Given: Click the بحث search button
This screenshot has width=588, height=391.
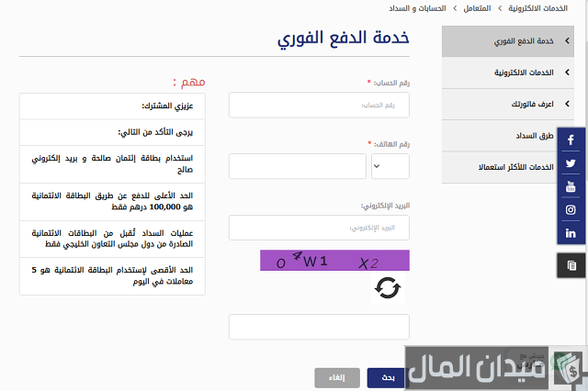Looking at the screenshot, I should 388,377.
